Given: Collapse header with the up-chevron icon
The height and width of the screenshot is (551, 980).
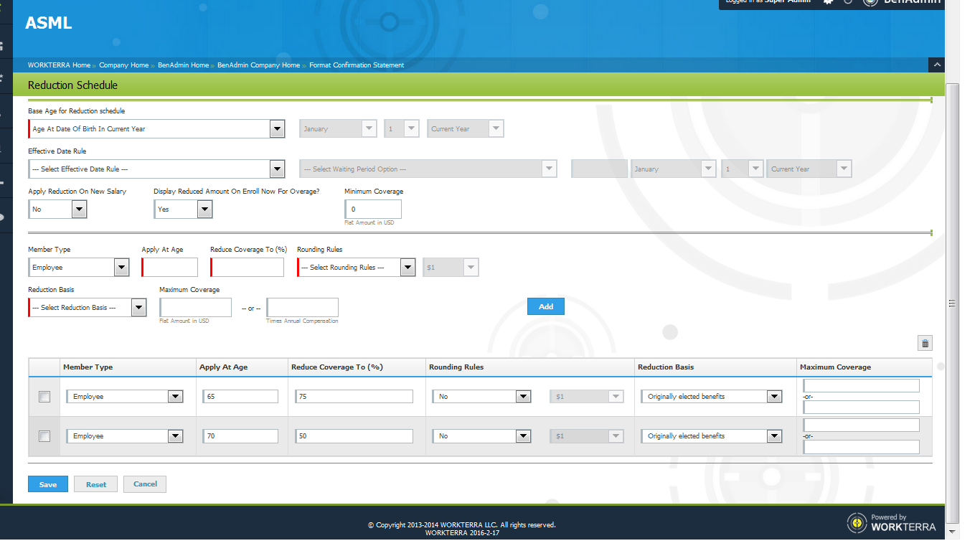Looking at the screenshot, I should coord(936,65).
